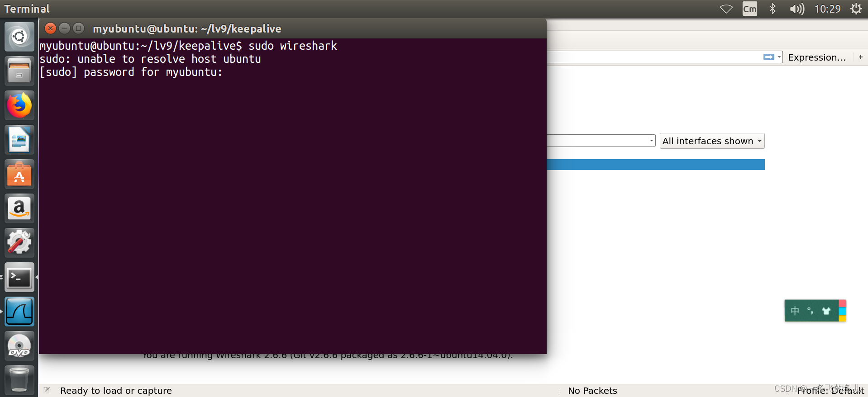
Task: Toggle Chinese input mode on IME bar
Action: click(795, 311)
